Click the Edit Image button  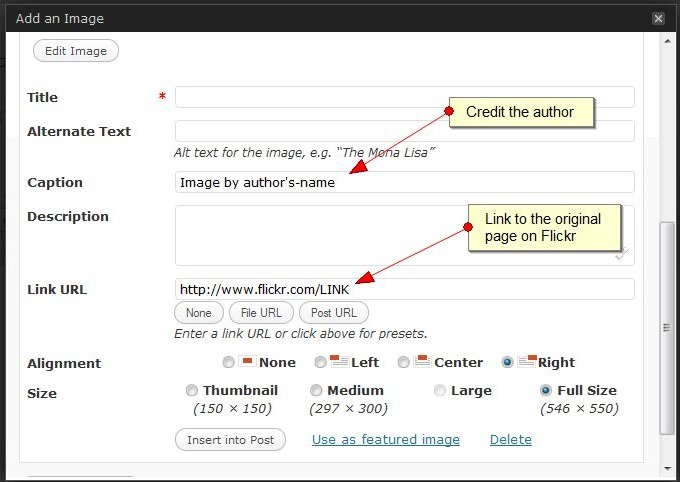tap(76, 51)
